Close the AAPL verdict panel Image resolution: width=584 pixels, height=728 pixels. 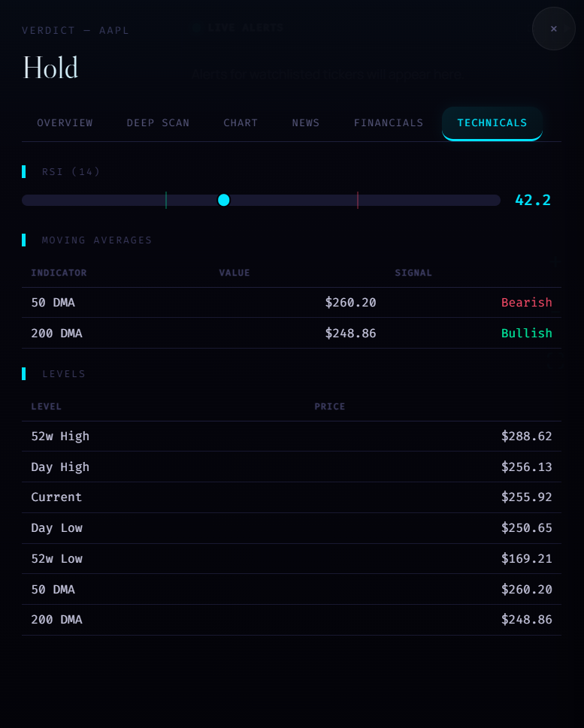[x=553, y=29]
